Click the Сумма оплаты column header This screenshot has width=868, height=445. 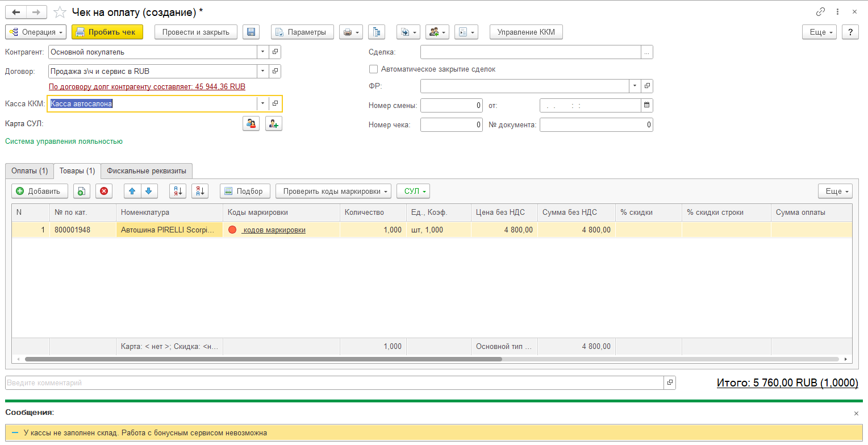pos(811,213)
